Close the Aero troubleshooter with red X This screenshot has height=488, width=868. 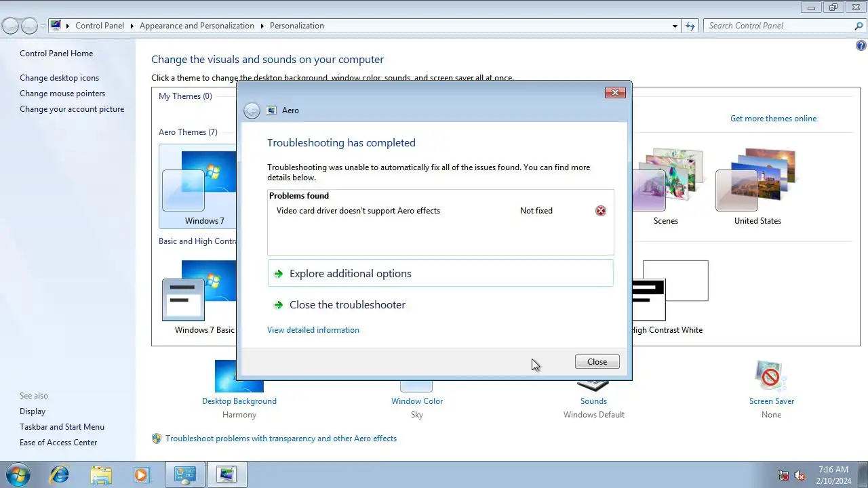[x=615, y=93]
